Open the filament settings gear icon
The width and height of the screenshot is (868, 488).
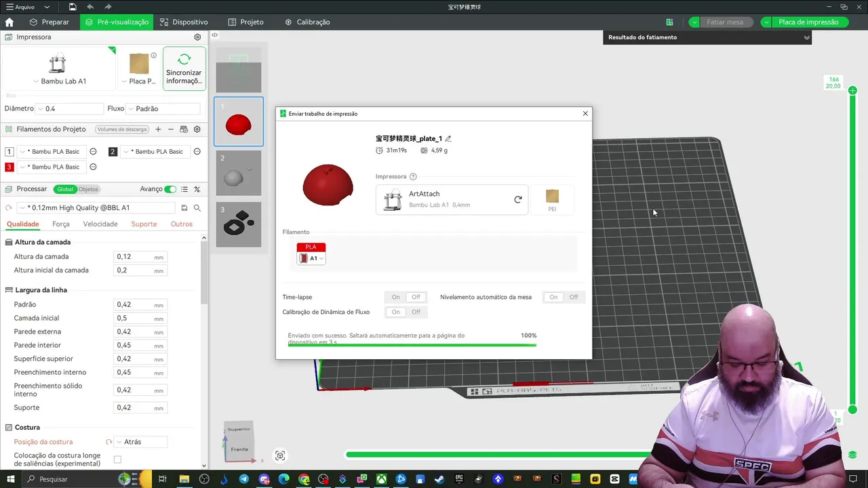tap(197, 129)
